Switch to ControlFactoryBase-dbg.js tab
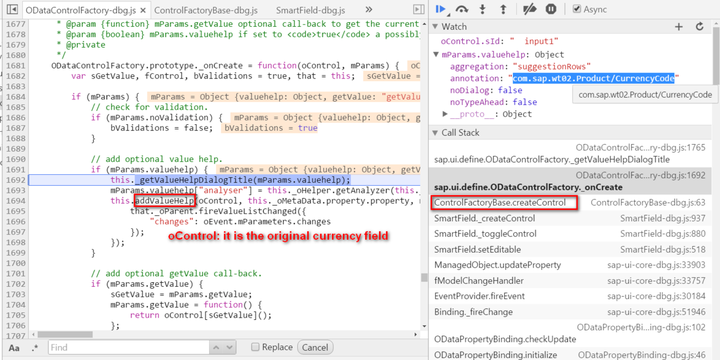The image size is (720, 360). 206,10
